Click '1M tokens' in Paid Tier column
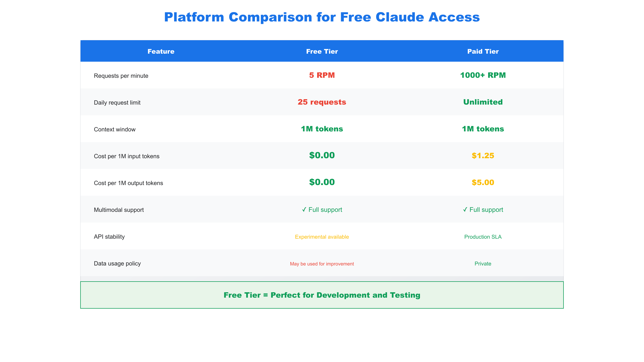Viewport: 644px width, 362px height. [483, 129]
